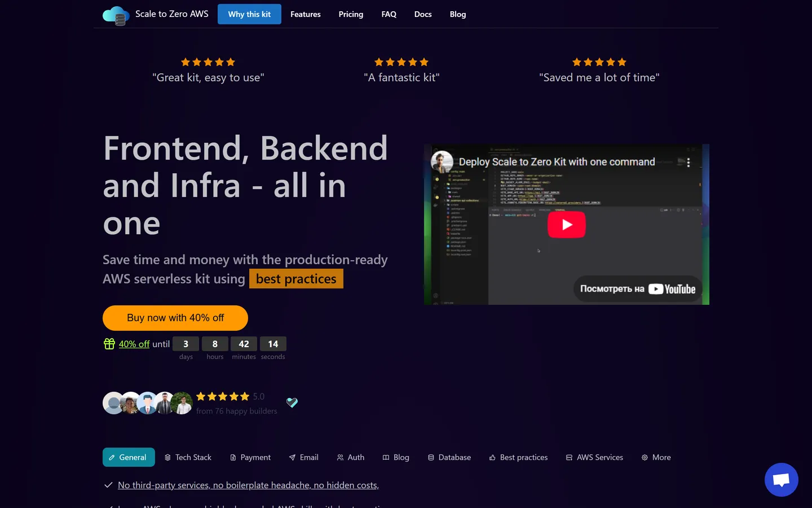Click the five-star rating above "Great kit, easy to use"
812x508 pixels.
coord(208,62)
